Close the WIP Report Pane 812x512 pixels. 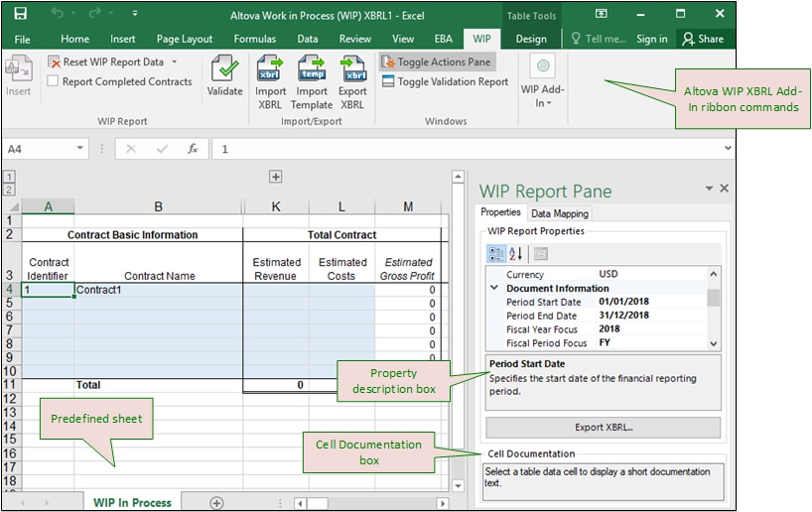724,188
